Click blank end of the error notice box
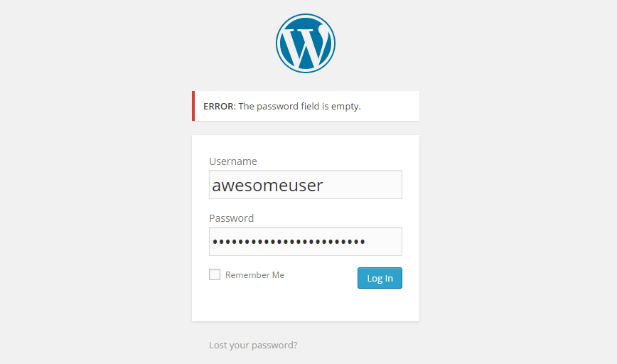Viewport: 617px width, 364px height. click(390, 106)
